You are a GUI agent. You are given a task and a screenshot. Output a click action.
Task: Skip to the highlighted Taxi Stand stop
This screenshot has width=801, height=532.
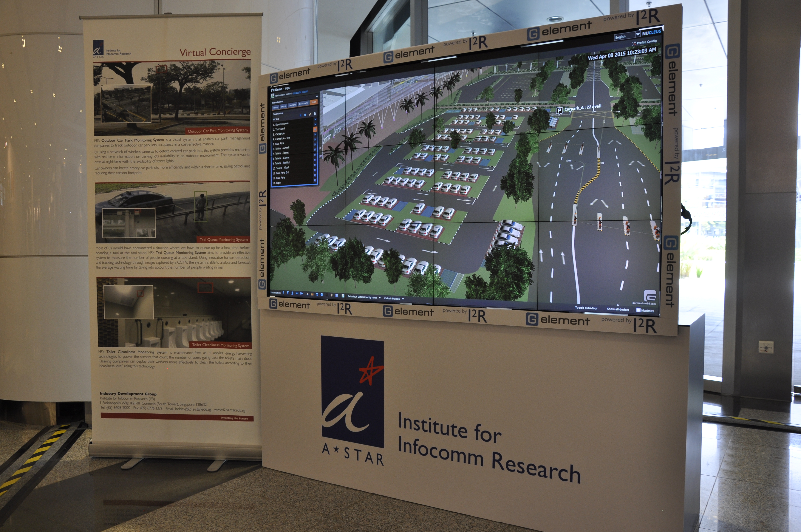[x=315, y=129]
